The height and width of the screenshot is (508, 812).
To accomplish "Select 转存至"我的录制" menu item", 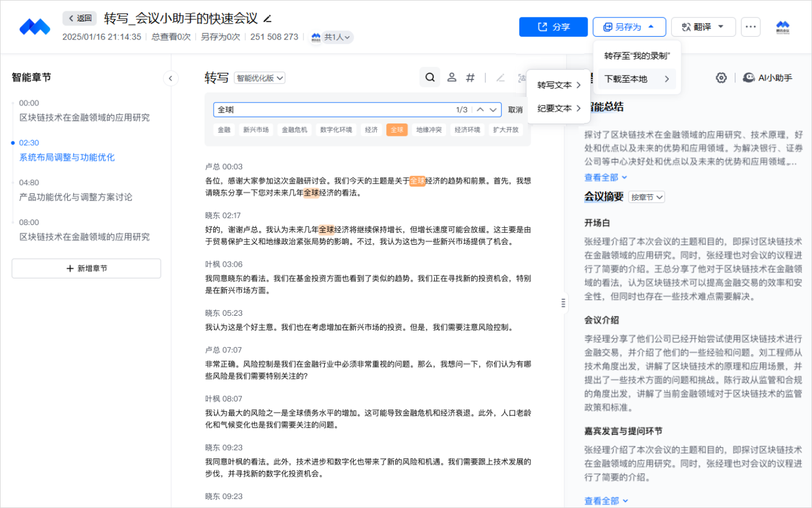I will pos(637,56).
